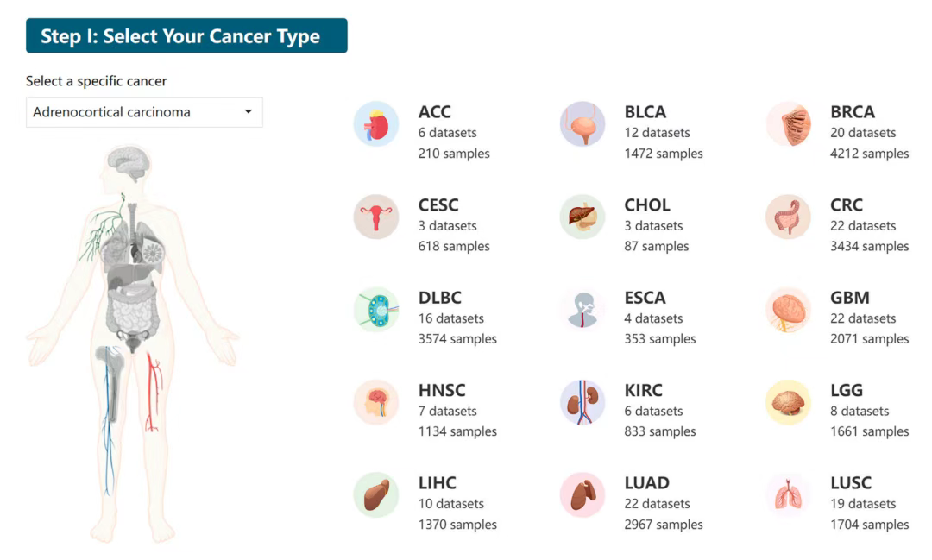
Task: Click the KIRC kidneys icon
Action: [x=582, y=402]
